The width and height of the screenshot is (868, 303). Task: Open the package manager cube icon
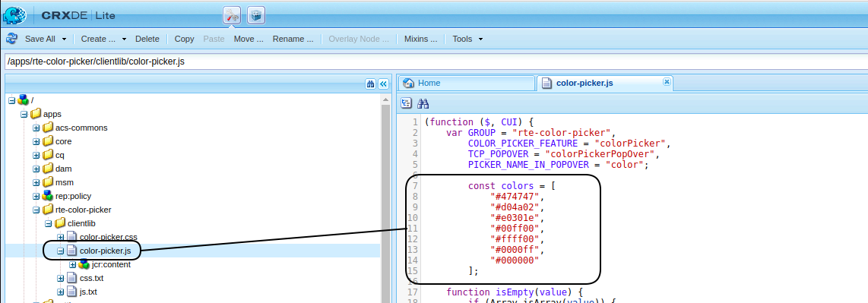click(255, 15)
